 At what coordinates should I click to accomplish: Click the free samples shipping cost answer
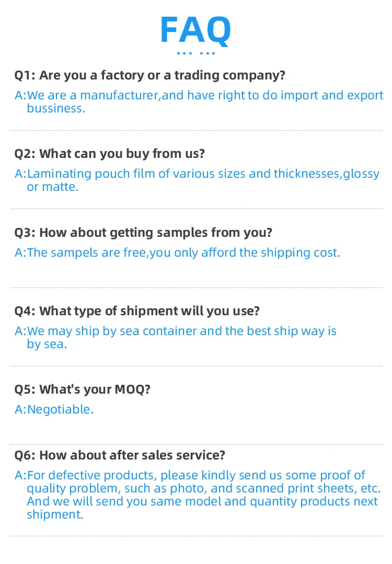tap(177, 252)
